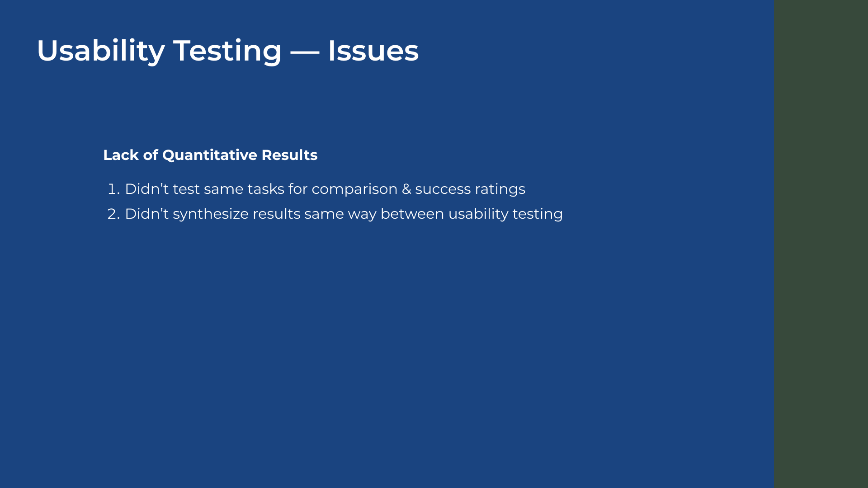The image size is (868, 488).
Task: Click the slide title "Usability Testing — Issues"
Action: tap(227, 50)
